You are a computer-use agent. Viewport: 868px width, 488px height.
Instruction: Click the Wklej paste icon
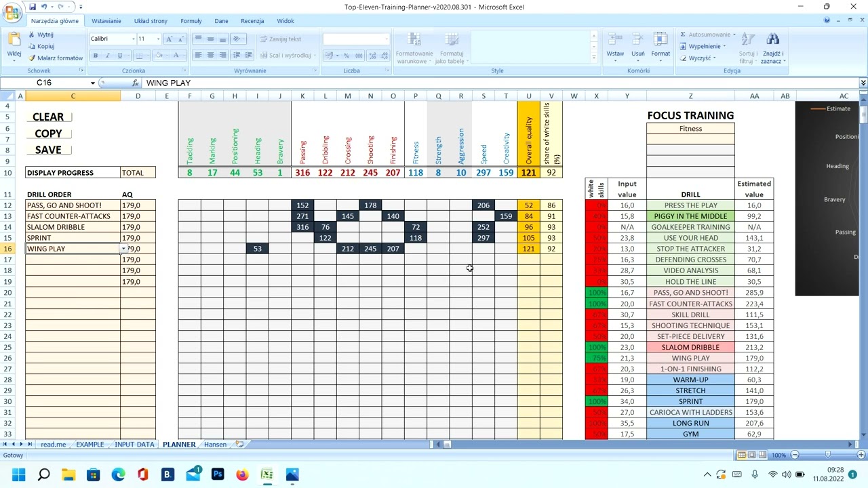point(14,40)
